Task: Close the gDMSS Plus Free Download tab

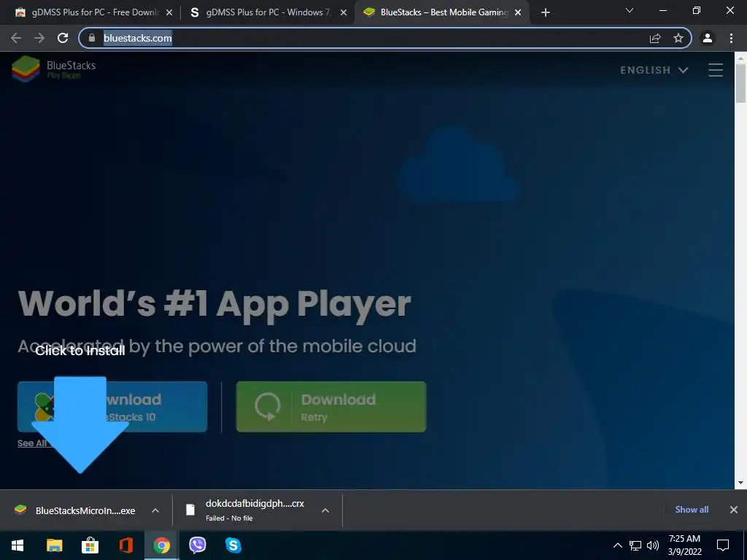Action: (169, 12)
